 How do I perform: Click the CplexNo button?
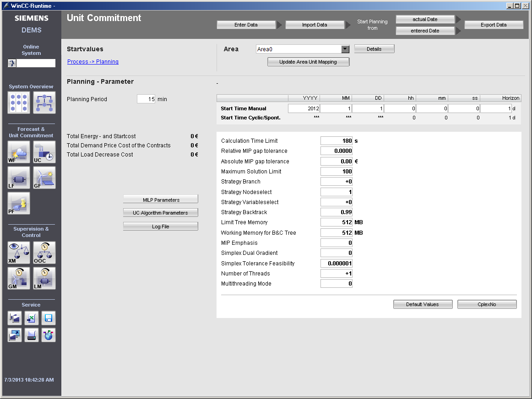pos(487,304)
